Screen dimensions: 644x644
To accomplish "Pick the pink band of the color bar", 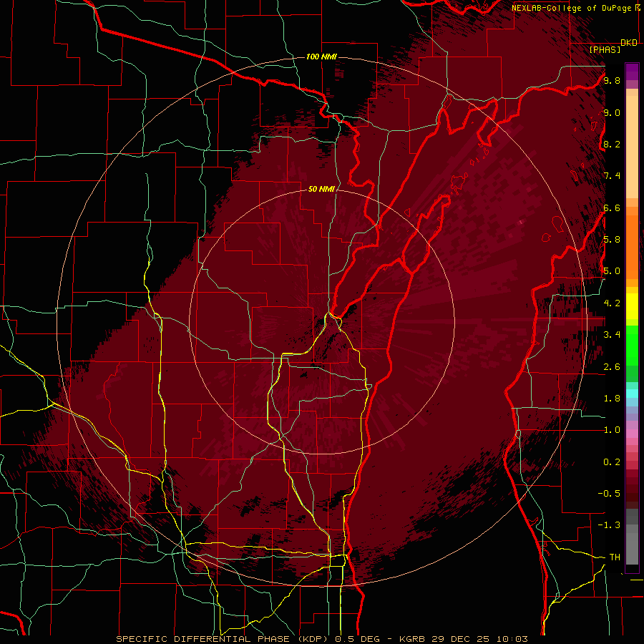I will 632,434.
